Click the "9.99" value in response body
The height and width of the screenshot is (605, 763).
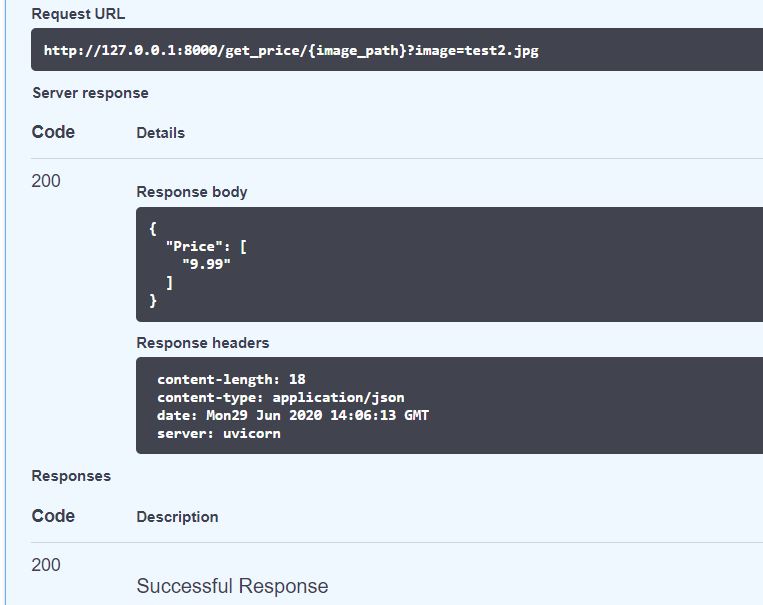click(206, 264)
